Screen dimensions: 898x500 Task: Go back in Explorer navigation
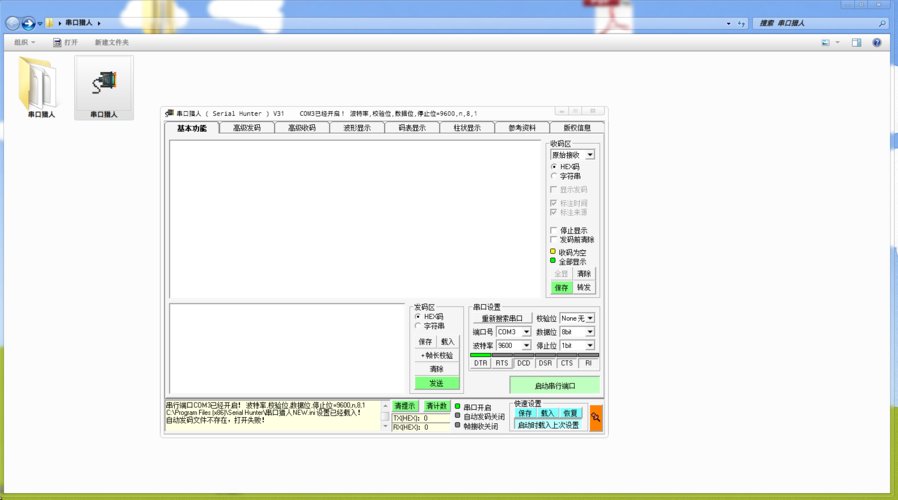click(x=13, y=23)
